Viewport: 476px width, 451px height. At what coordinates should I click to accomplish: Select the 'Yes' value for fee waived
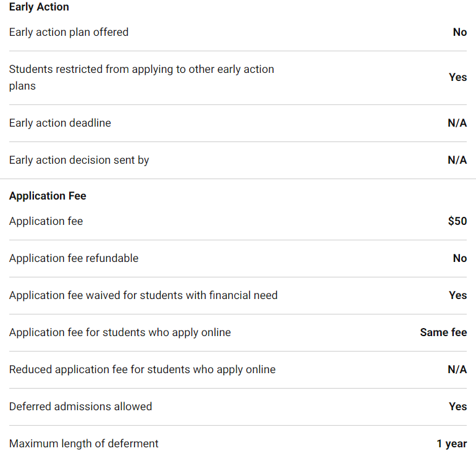click(x=457, y=295)
